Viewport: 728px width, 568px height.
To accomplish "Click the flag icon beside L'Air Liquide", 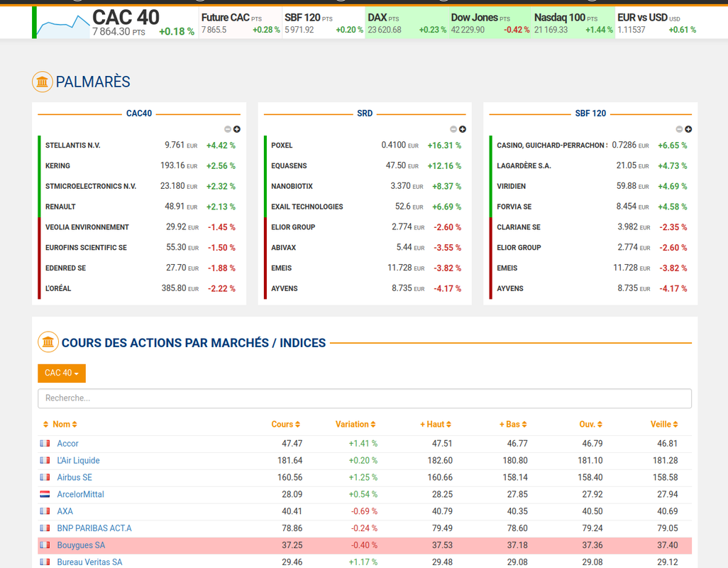I will (45, 460).
